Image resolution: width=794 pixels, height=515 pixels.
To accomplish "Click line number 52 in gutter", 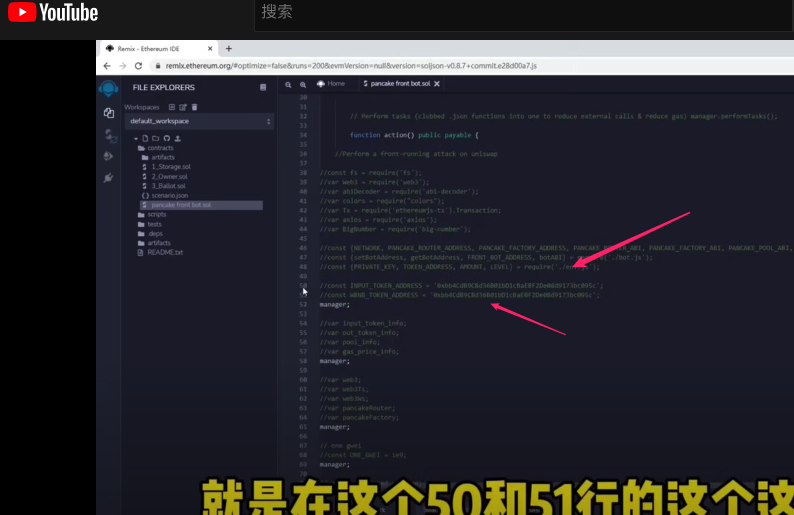I will coord(303,304).
